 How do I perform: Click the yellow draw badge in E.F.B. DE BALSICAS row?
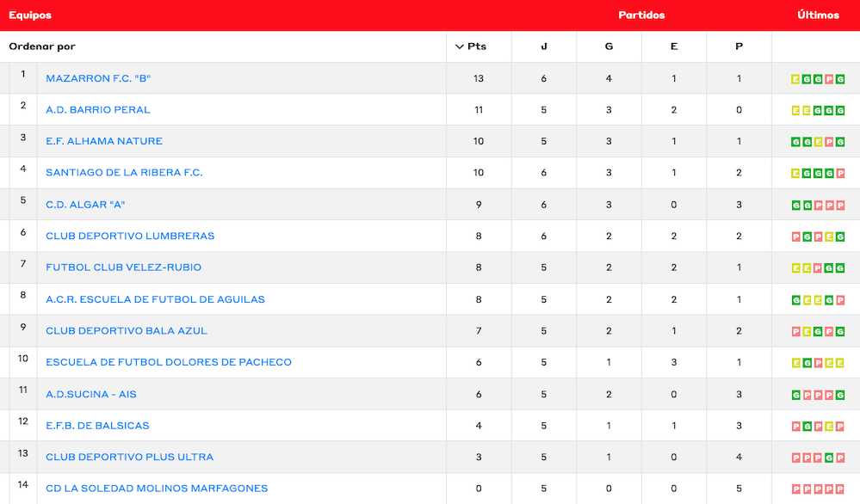tap(829, 427)
